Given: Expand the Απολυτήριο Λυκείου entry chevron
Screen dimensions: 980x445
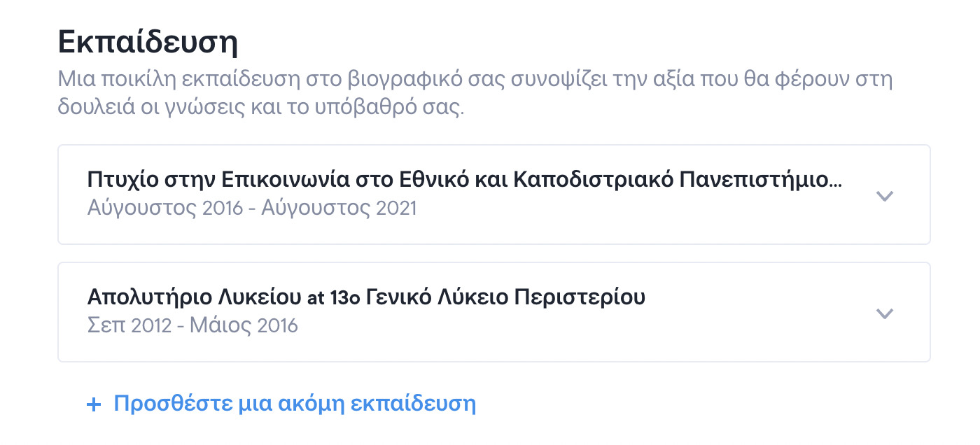Looking at the screenshot, I should point(885,313).
